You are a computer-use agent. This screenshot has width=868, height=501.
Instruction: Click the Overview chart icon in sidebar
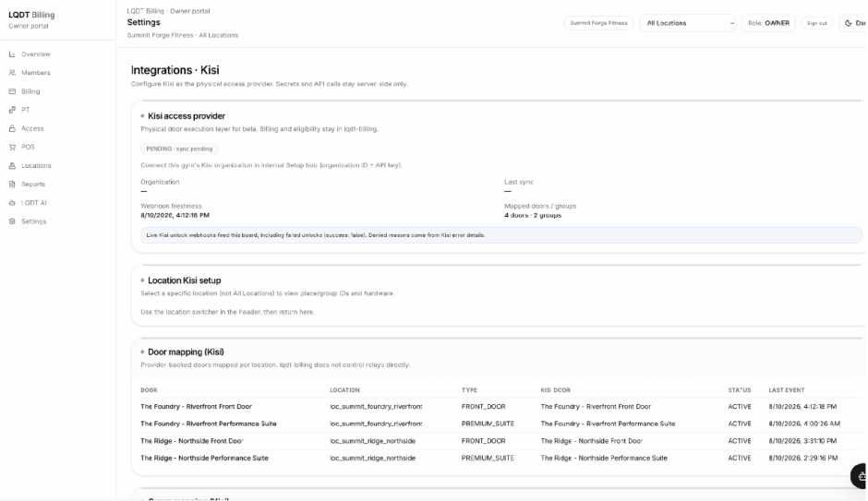12,54
